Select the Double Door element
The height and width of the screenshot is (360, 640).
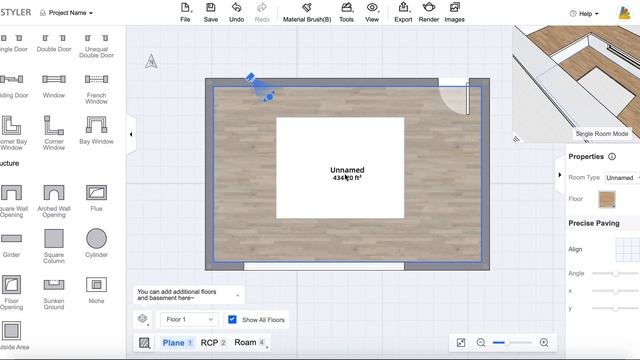[x=54, y=43]
